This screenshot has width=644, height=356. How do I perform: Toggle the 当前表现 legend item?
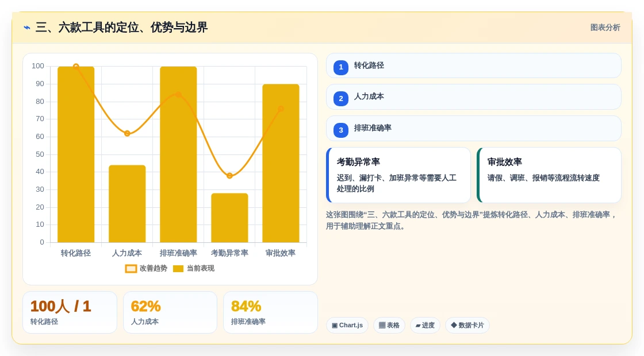194,268
